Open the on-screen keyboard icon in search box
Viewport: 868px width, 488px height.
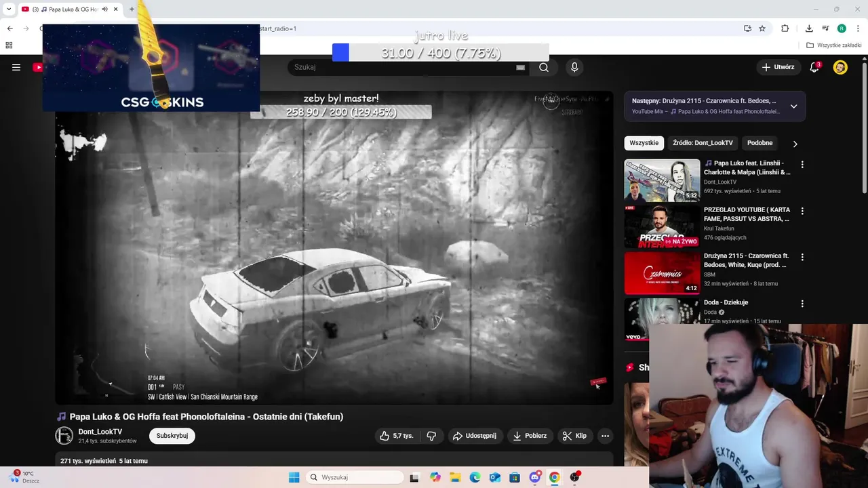point(520,67)
